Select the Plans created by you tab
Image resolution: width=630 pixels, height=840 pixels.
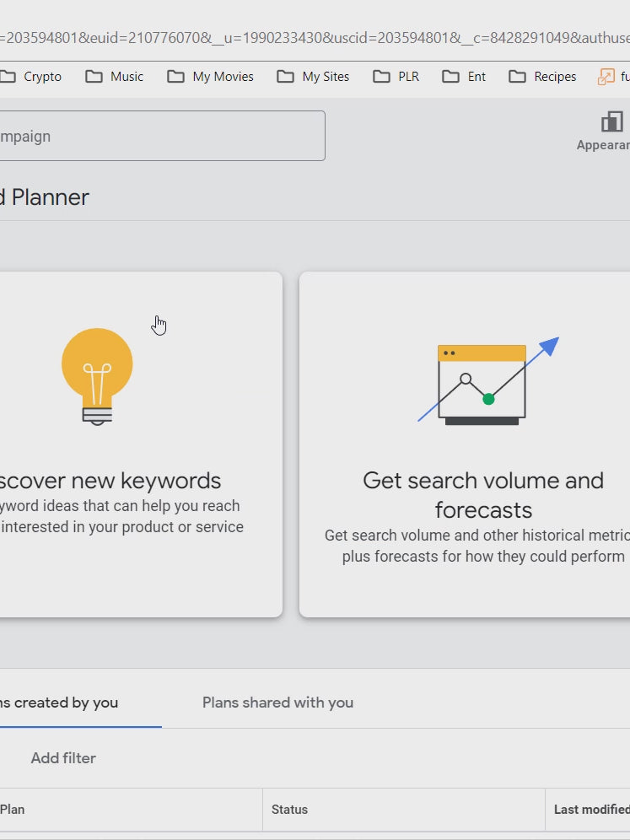coord(59,703)
